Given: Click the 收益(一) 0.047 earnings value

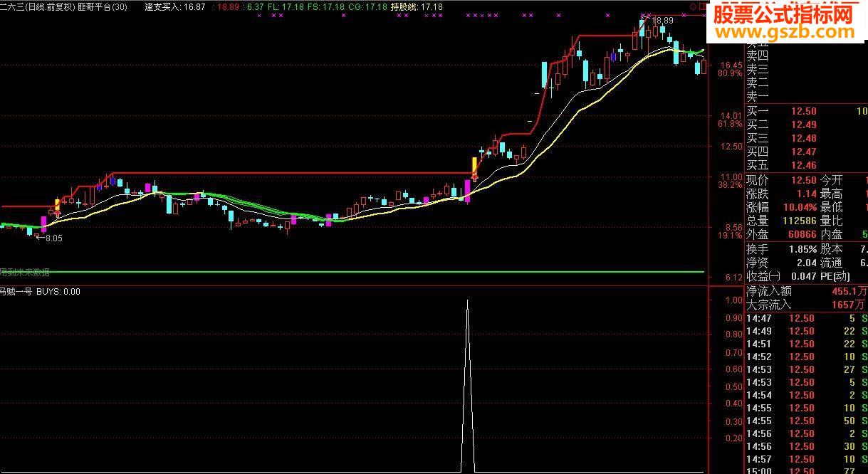Looking at the screenshot, I should (803, 276).
